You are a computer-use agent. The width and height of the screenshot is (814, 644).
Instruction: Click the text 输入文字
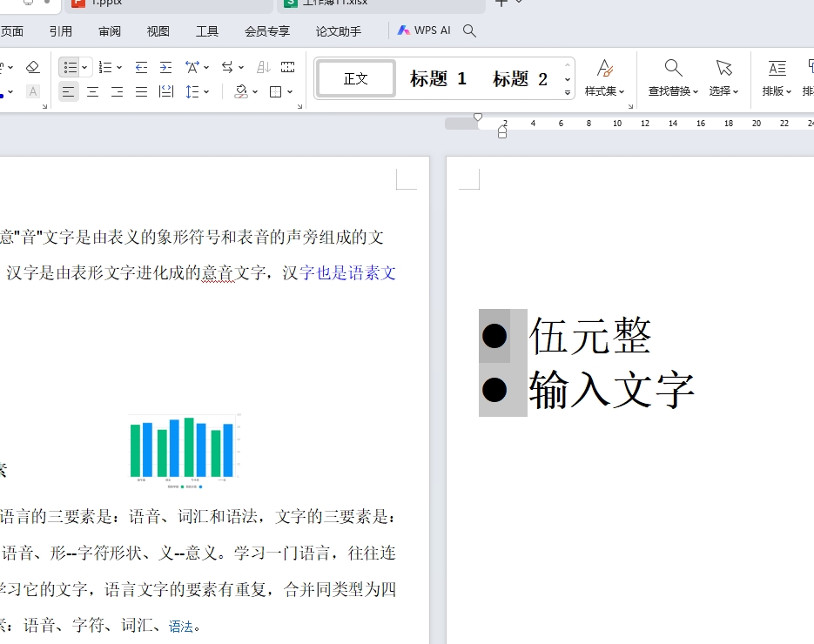[x=611, y=389]
